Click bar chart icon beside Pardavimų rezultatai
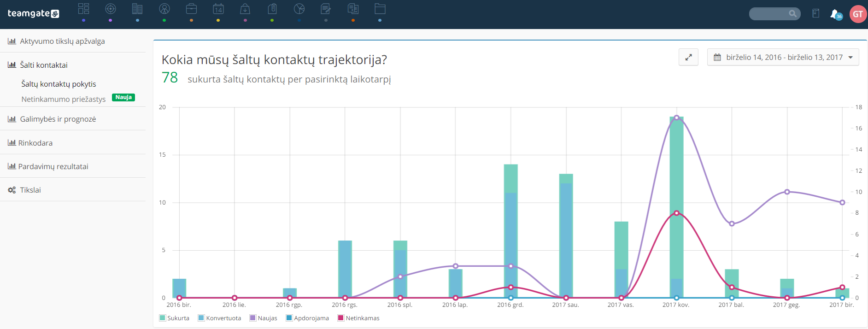Image resolution: width=868 pixels, height=329 pixels. (12, 166)
